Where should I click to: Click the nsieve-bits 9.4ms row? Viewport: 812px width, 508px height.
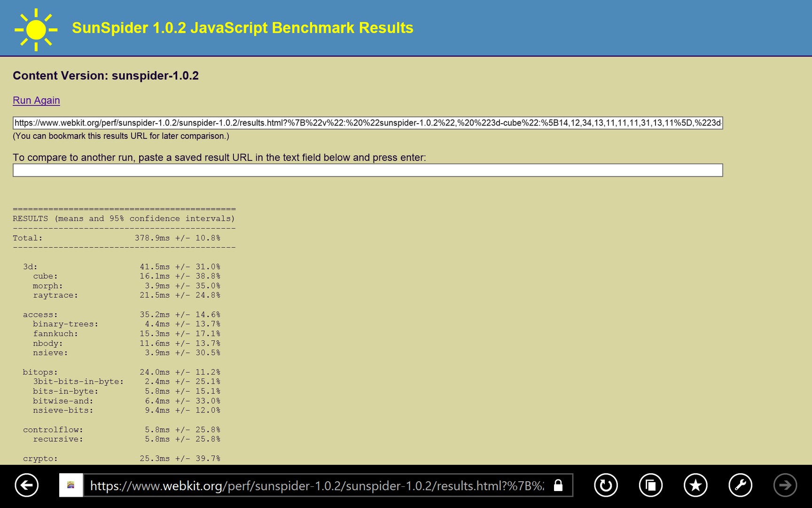126,411
